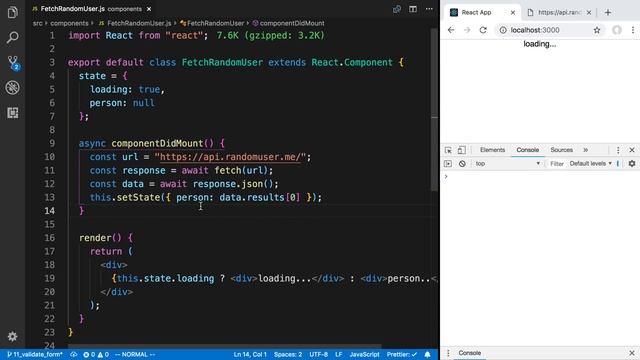Screen dimensions: 640x360
Task: Click Prettier status in status bar
Action: tap(402, 354)
